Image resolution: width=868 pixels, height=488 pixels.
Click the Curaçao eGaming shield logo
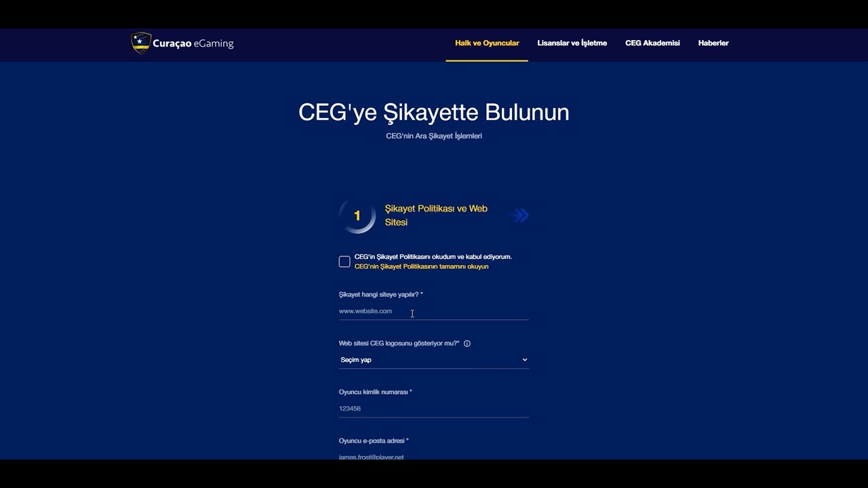(x=141, y=43)
